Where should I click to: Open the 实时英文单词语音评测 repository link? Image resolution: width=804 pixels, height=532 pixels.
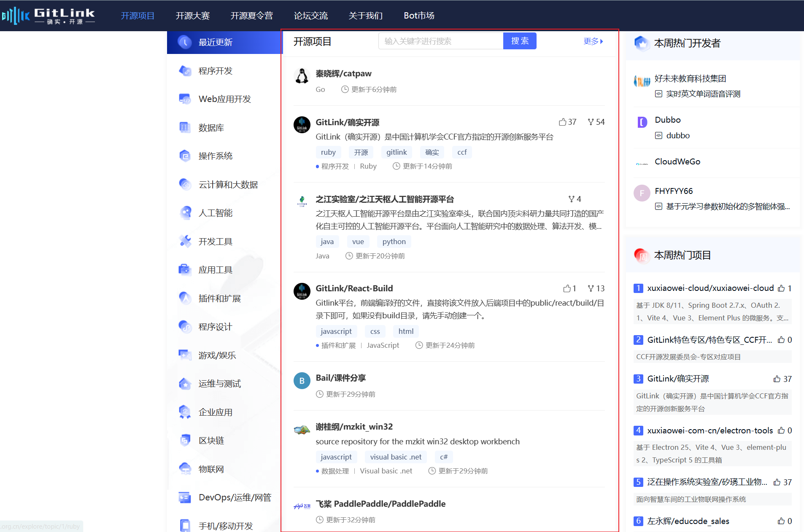(703, 94)
